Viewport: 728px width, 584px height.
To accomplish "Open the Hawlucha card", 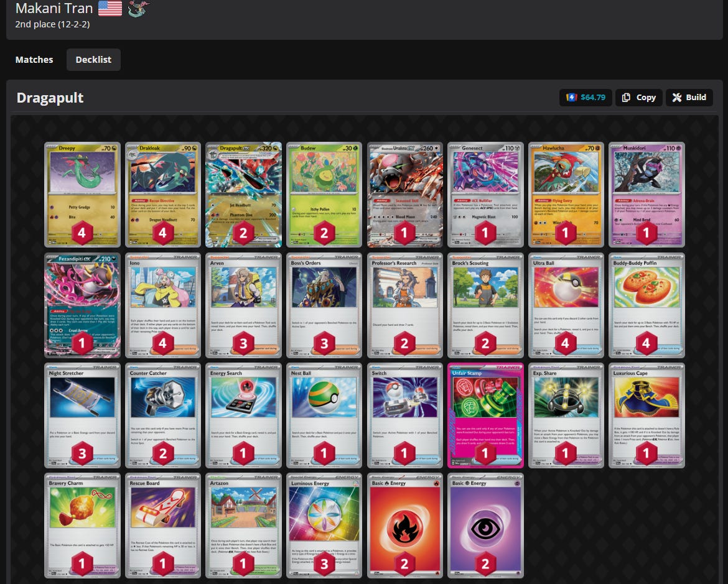I will (566, 195).
